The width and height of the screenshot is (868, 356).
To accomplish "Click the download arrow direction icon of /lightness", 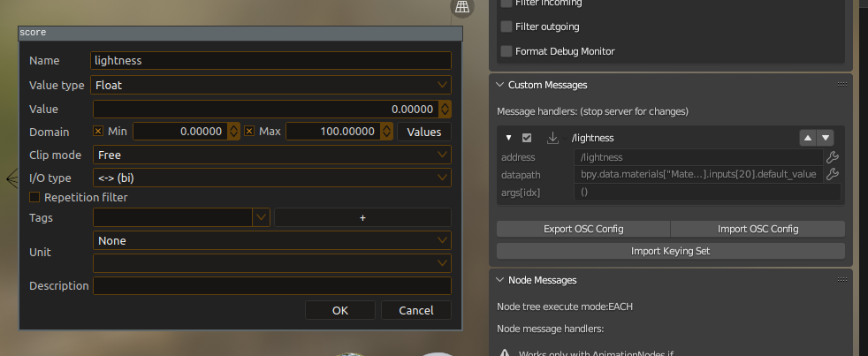I will pos(552,138).
